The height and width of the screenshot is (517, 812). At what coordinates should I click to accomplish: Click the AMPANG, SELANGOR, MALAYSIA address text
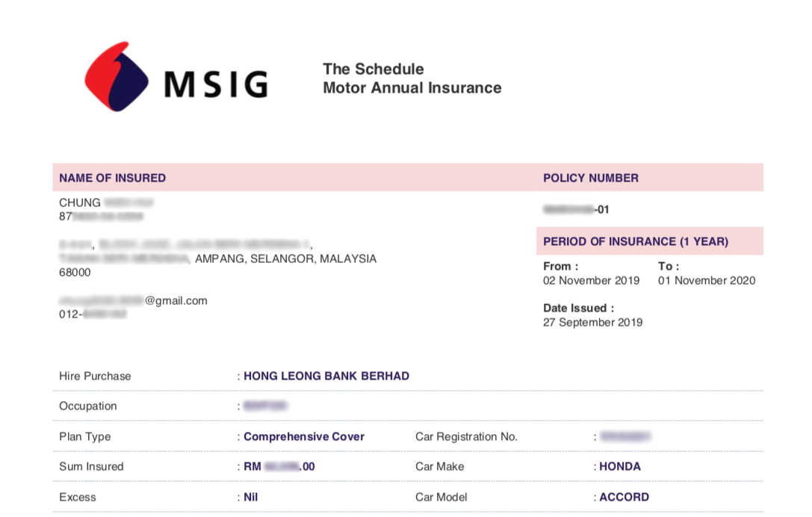286,258
